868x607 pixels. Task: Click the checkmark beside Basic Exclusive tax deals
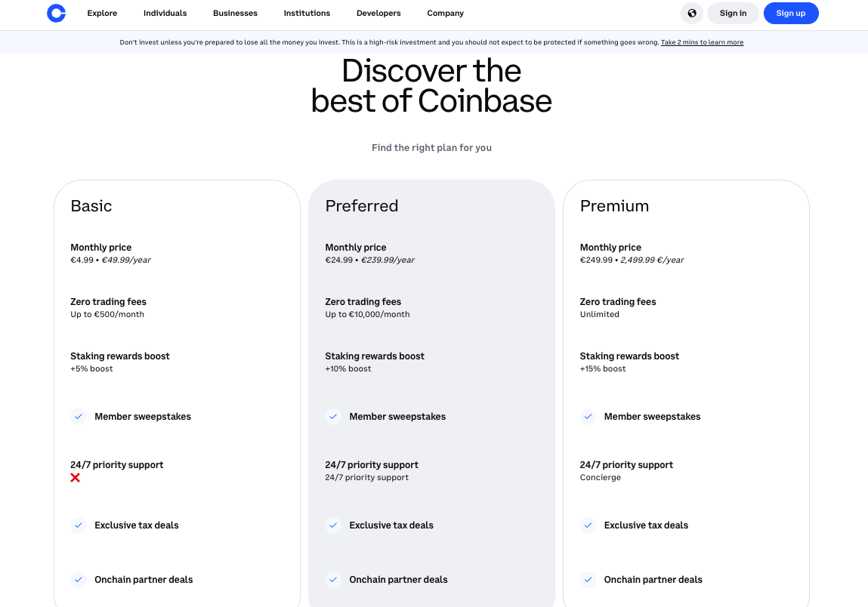point(79,525)
